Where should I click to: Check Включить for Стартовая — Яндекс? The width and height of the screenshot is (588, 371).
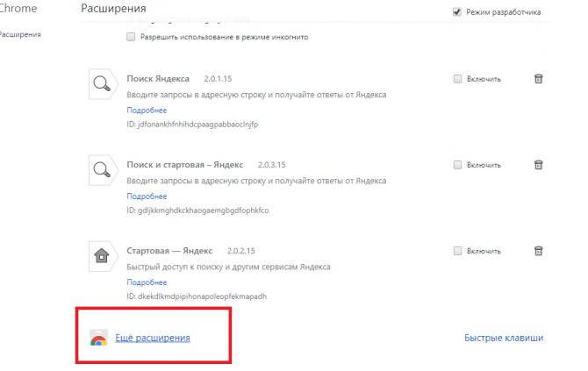[x=457, y=251]
